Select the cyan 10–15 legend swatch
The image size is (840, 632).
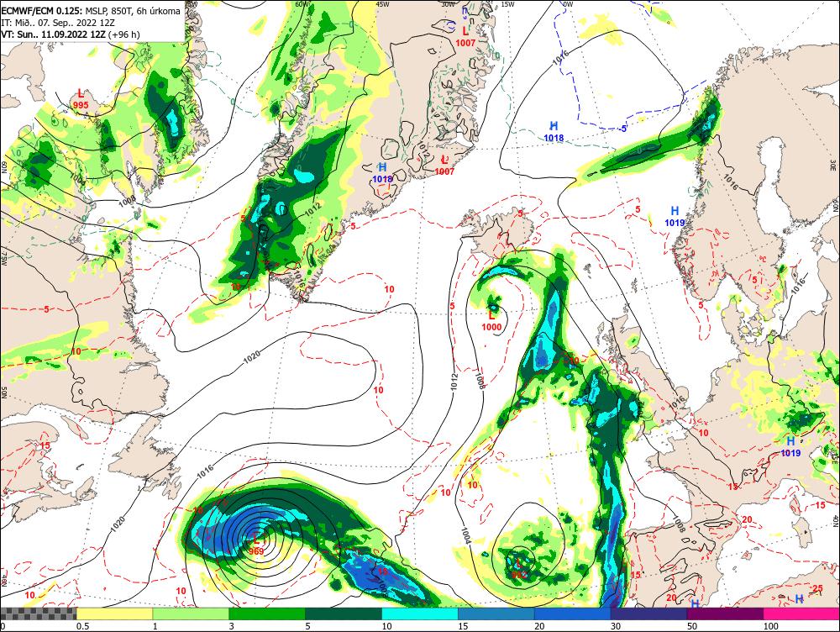(x=420, y=614)
